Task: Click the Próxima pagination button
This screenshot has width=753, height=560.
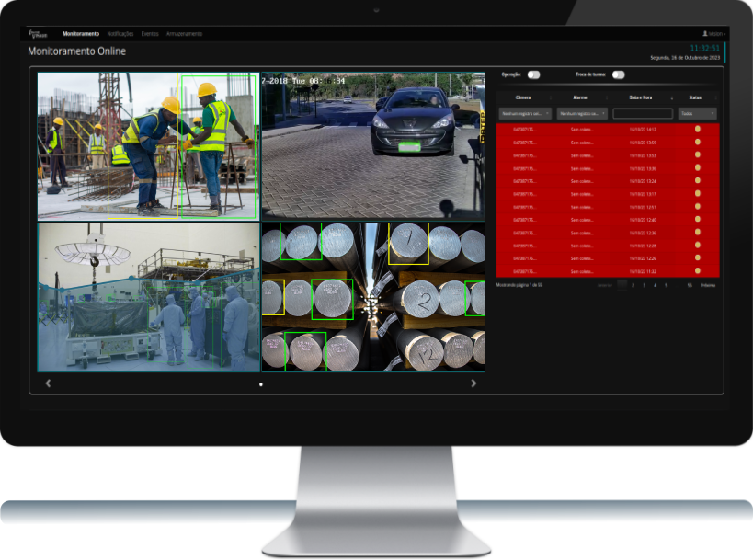Action: (708, 285)
